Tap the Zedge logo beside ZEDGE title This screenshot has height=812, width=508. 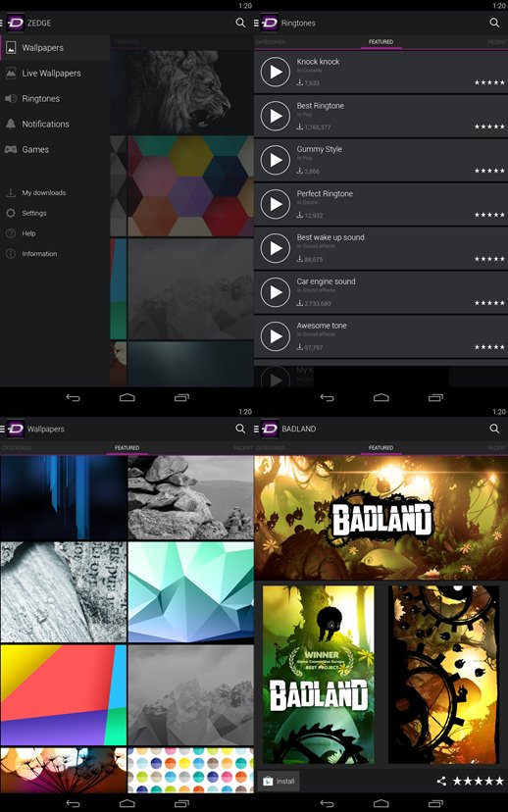click(x=16, y=23)
